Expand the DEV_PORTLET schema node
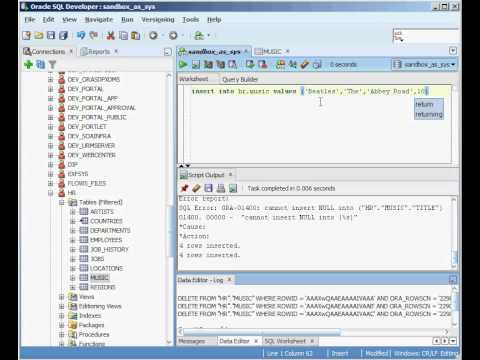480x360 pixels. click(x=51, y=127)
